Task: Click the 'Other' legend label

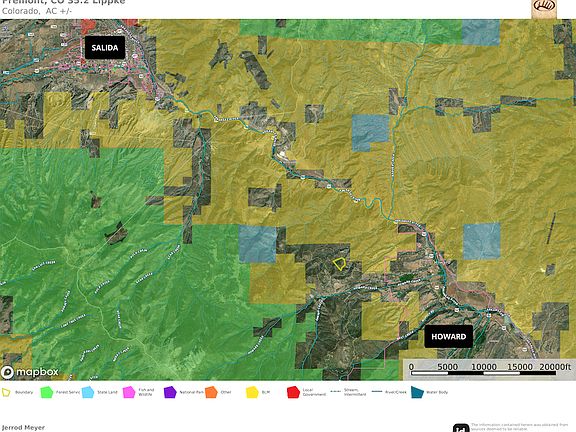Action: 226,392
